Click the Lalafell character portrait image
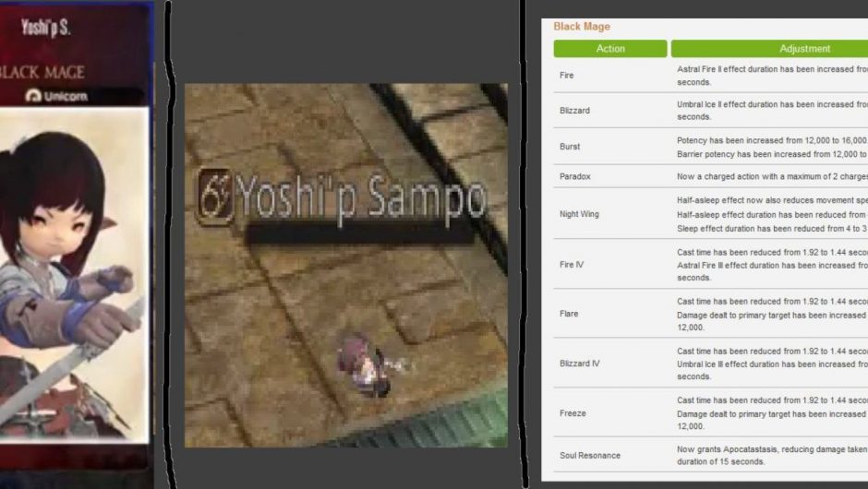The width and height of the screenshot is (868, 489). tap(74, 275)
